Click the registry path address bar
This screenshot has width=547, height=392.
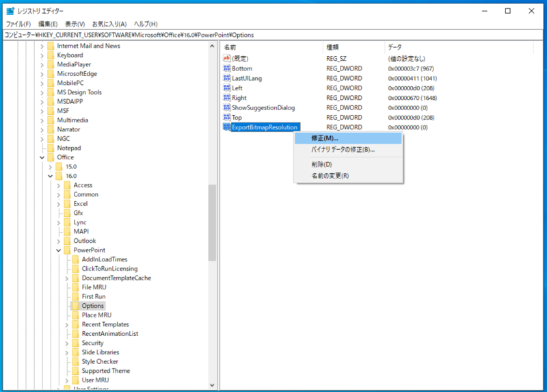(x=273, y=35)
